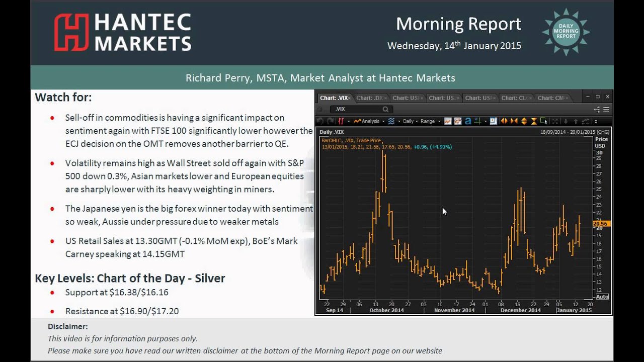This screenshot has width=644, height=362.
Task: Click the redo arrow in chart toolbar
Action: pos(330,121)
